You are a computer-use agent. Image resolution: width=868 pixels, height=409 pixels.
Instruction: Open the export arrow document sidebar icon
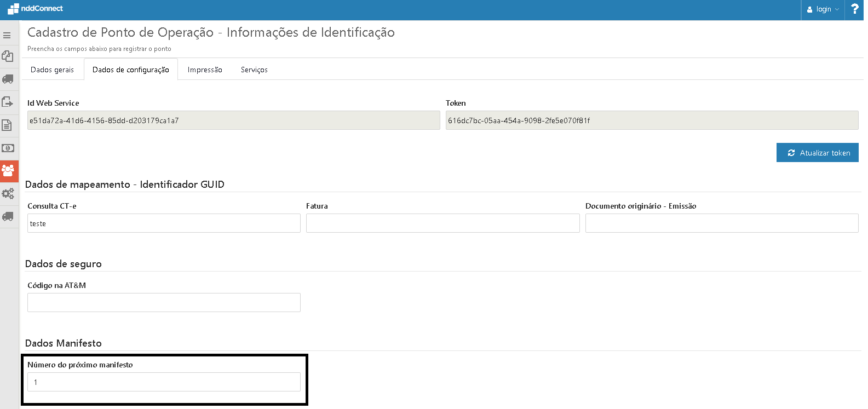(x=7, y=102)
